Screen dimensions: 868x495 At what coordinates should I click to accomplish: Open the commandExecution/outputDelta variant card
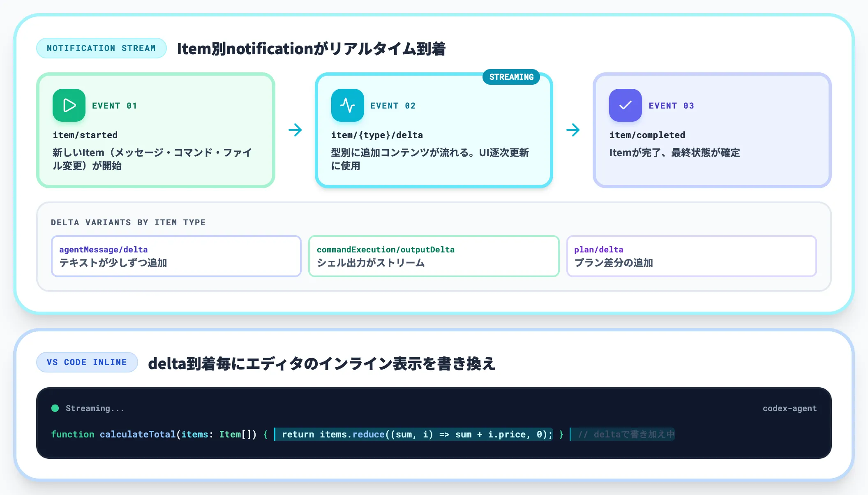tap(434, 256)
